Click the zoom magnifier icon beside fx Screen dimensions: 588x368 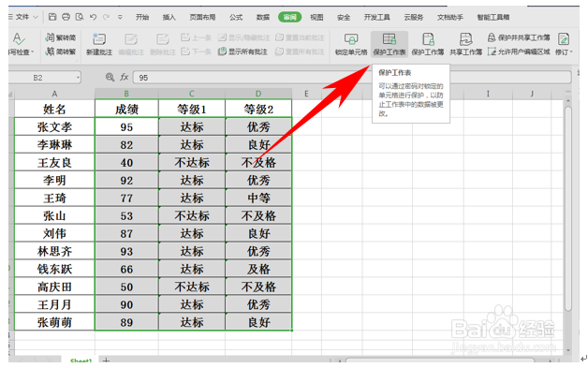pyautogui.click(x=110, y=78)
